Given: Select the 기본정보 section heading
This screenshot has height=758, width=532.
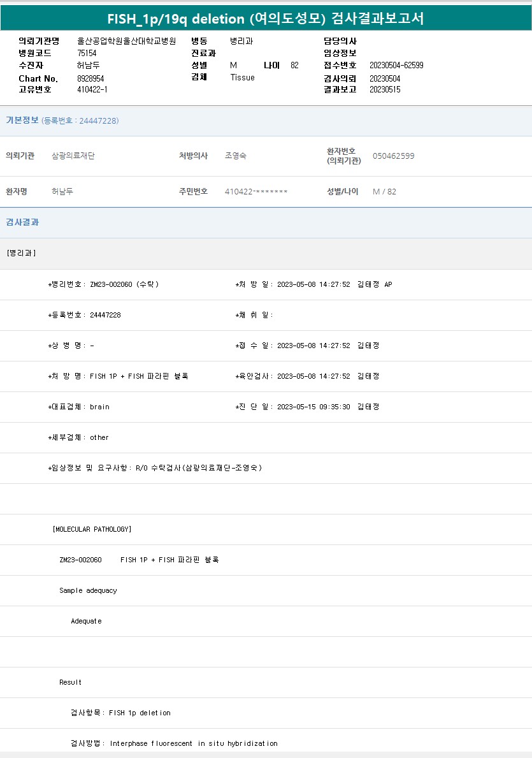Looking at the screenshot, I should coord(22,120).
